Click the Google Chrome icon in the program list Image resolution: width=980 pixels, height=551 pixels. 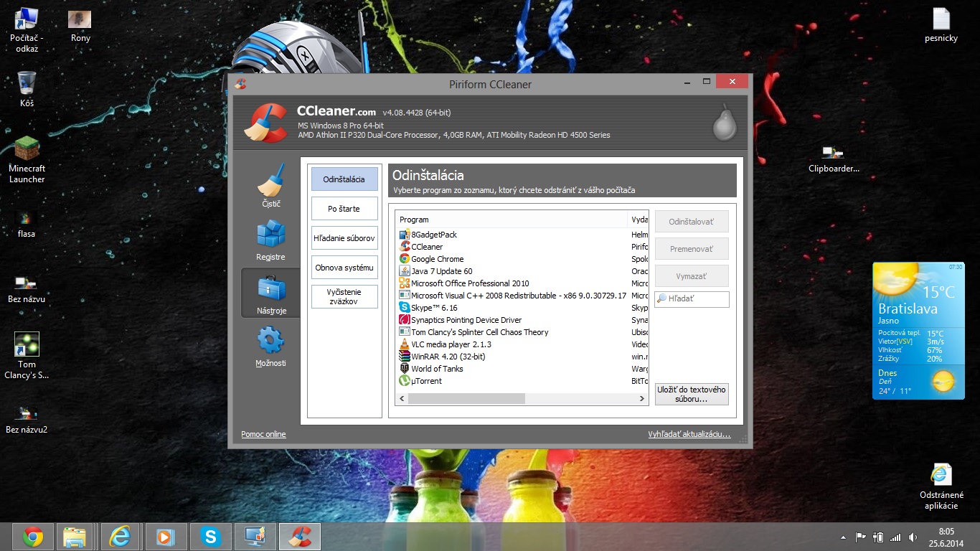click(x=405, y=259)
